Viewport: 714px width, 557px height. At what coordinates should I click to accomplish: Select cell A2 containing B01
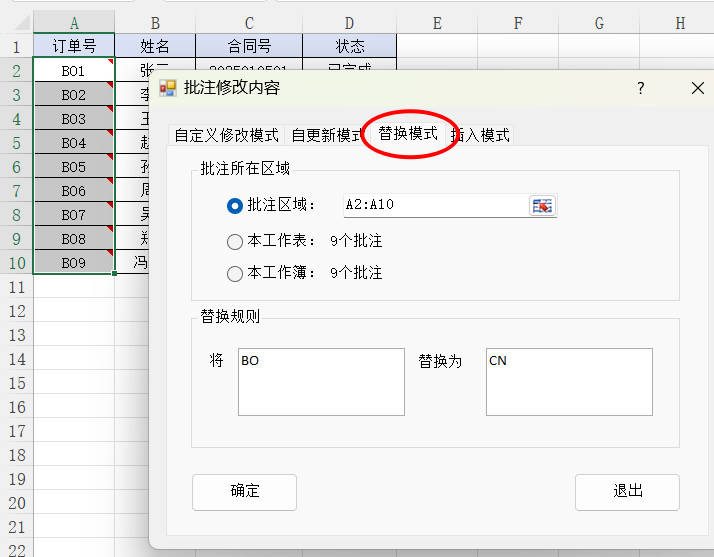(x=73, y=71)
